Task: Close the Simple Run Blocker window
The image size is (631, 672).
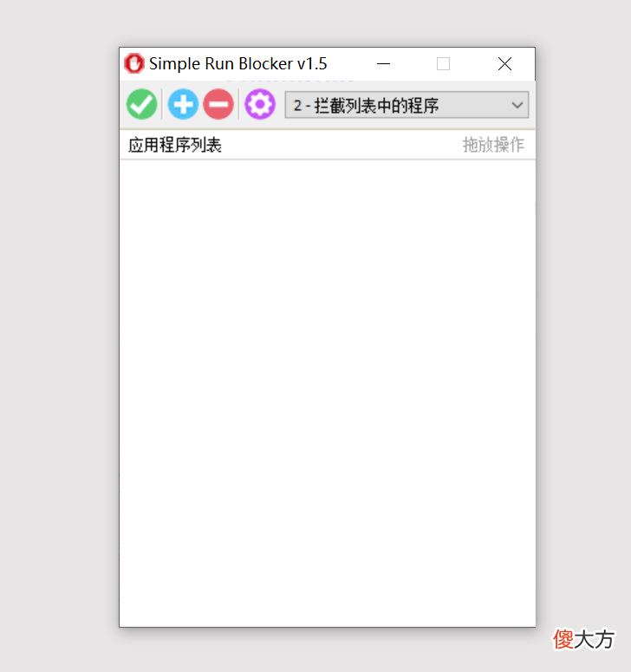Action: point(504,64)
